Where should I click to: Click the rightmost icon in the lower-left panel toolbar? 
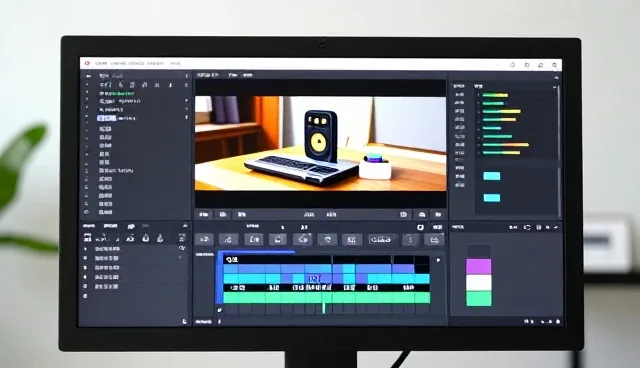182,237
